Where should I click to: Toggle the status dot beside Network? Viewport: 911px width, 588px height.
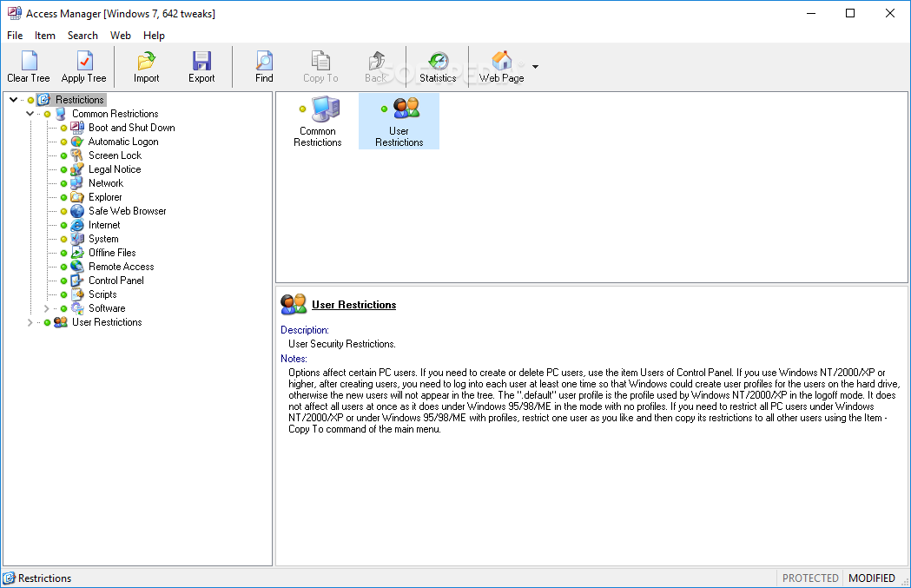coord(64,183)
